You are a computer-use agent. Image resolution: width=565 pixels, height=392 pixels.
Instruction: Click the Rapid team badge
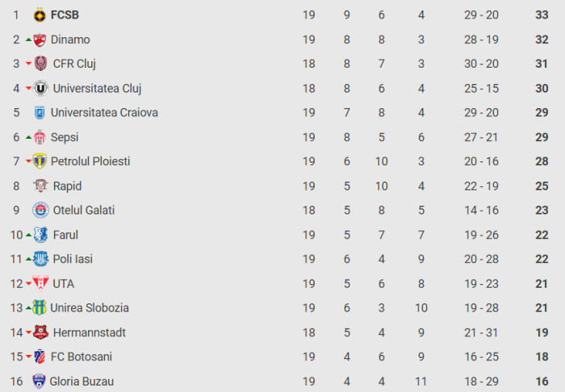tap(41, 186)
